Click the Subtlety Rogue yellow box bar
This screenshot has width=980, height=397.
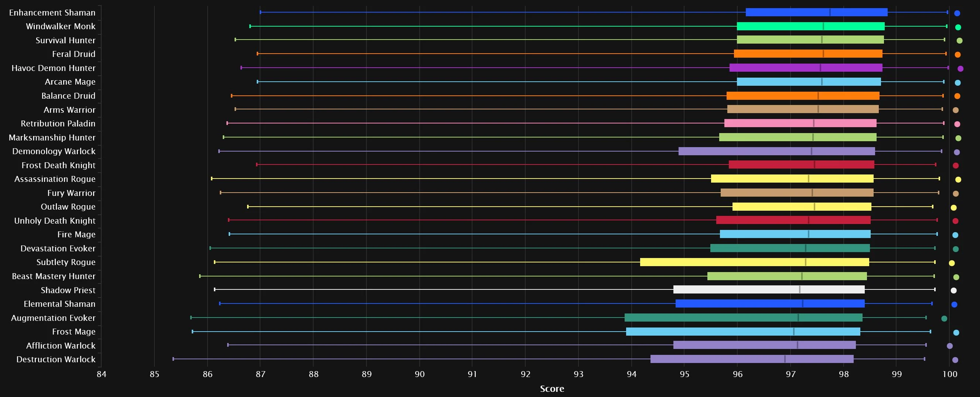click(754, 262)
